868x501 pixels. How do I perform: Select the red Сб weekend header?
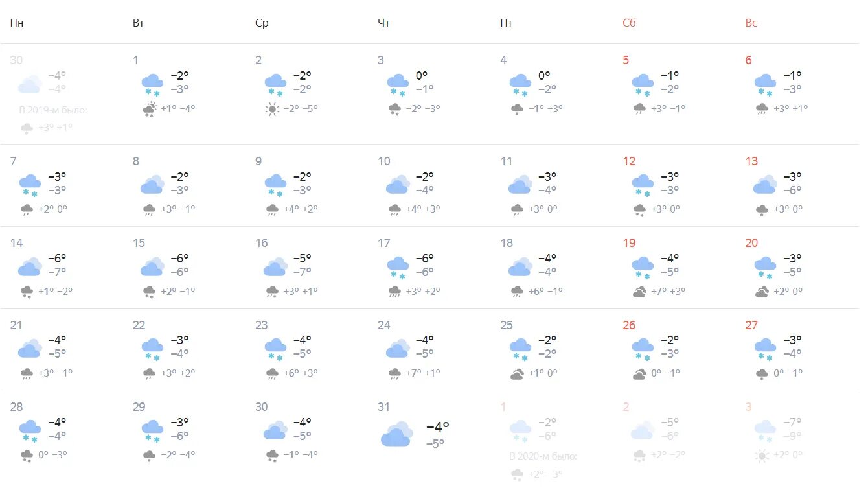pyautogui.click(x=630, y=23)
